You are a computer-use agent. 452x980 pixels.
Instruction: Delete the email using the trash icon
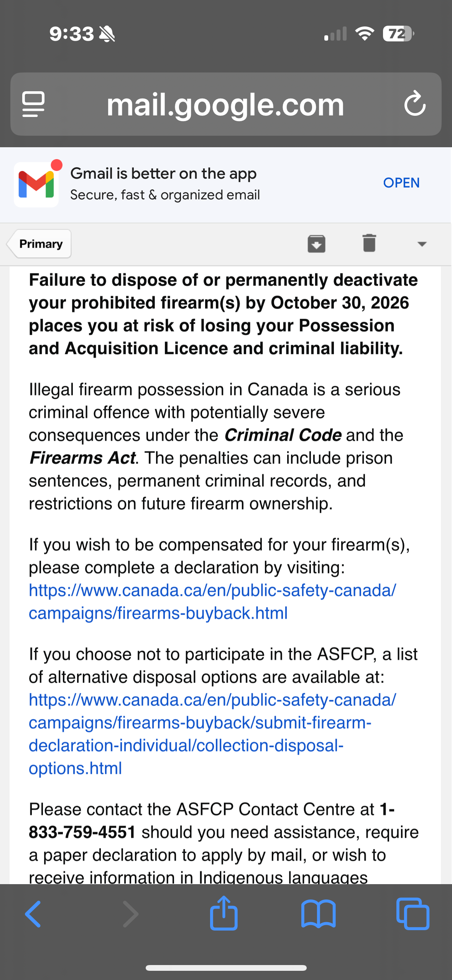click(369, 243)
